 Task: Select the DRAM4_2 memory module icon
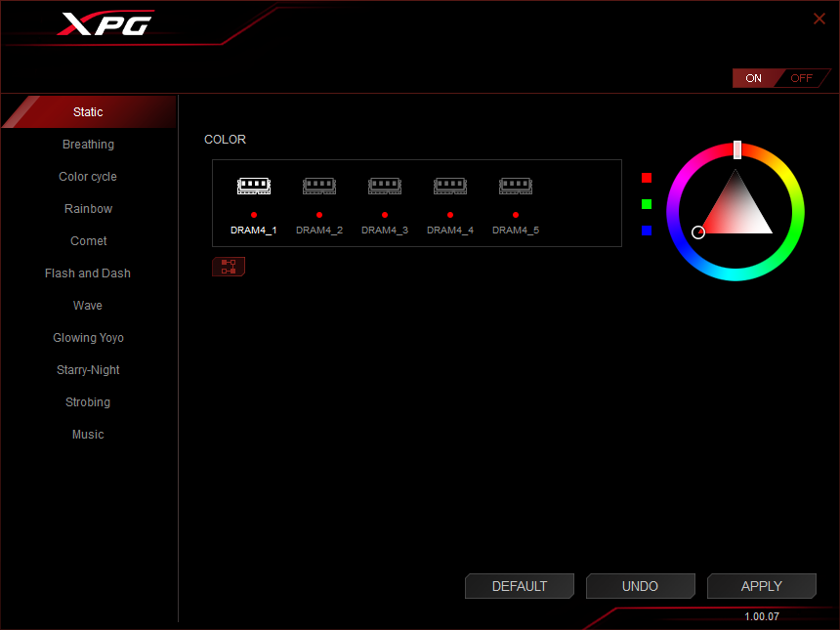point(319,186)
